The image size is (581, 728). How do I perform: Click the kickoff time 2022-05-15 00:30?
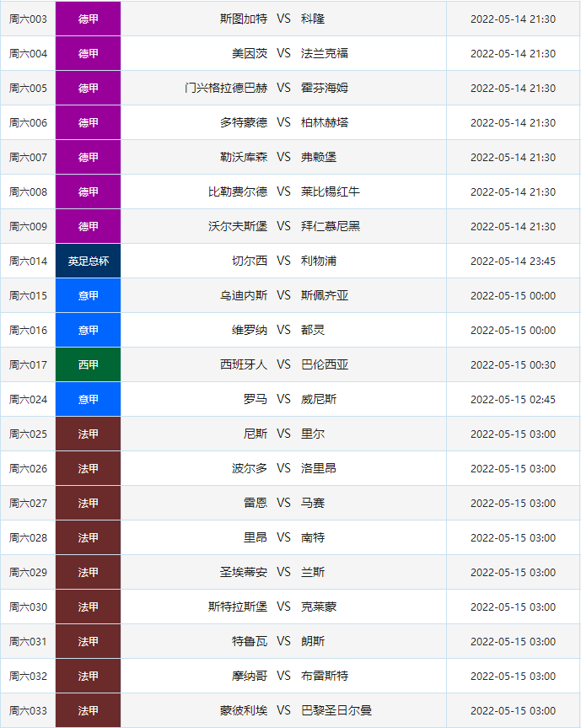coord(514,365)
